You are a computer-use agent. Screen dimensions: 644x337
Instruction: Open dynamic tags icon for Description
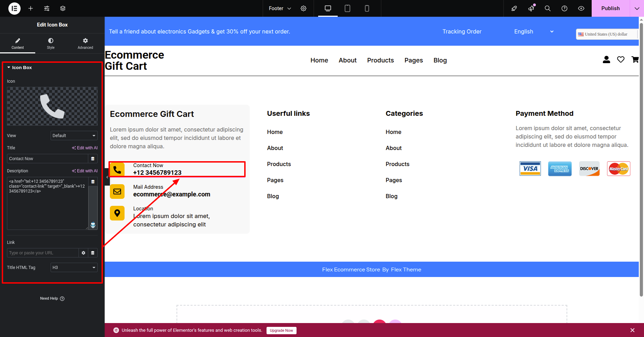pyautogui.click(x=93, y=182)
